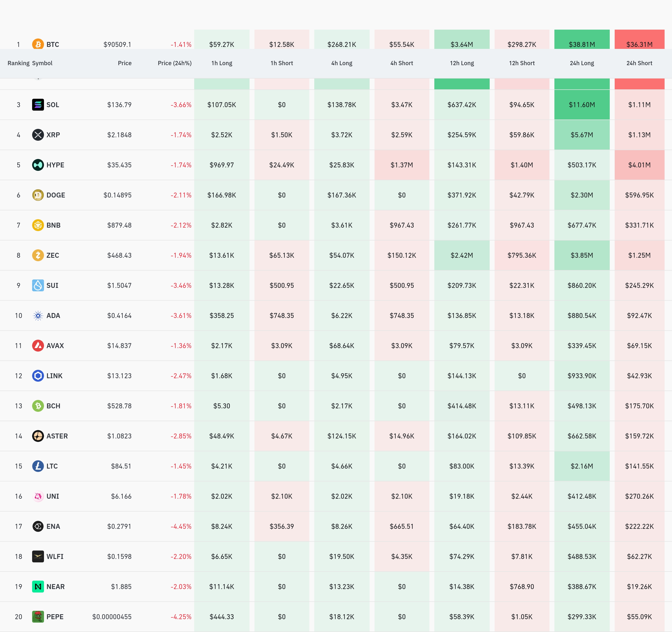Click the Chainlink LINK icon
This screenshot has width=672, height=632.
click(38, 375)
